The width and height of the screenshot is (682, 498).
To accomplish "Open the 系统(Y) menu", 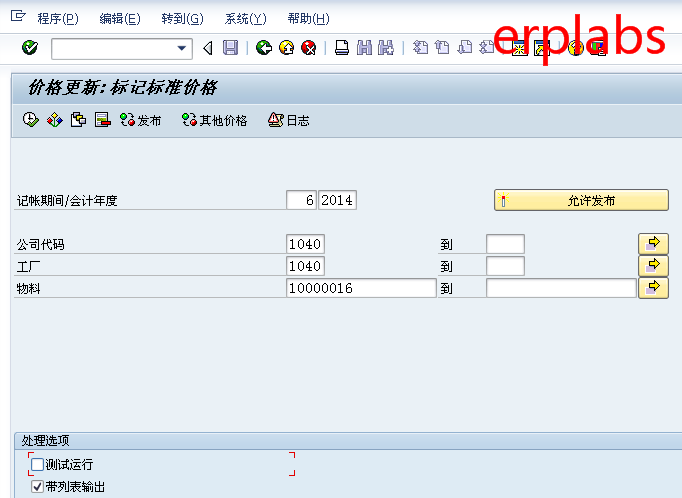I will (x=245, y=19).
